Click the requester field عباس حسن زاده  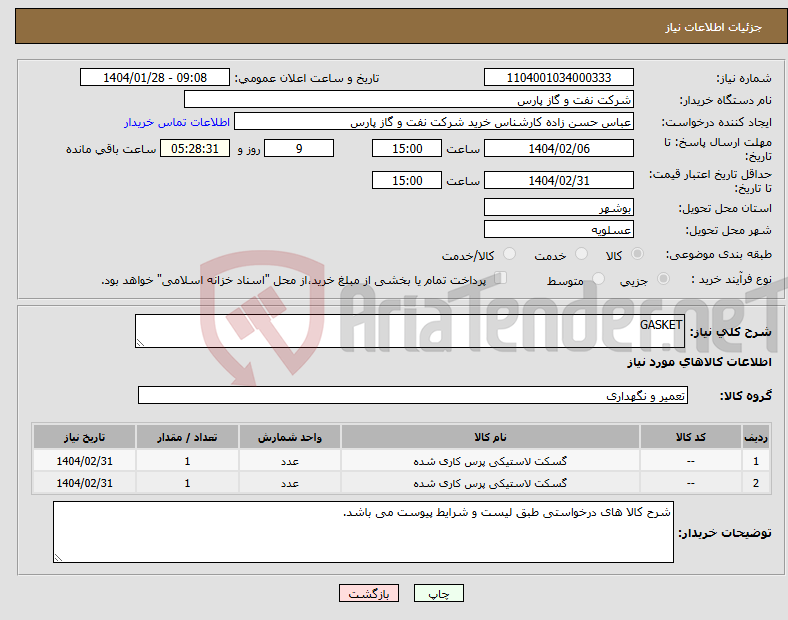[434, 122]
